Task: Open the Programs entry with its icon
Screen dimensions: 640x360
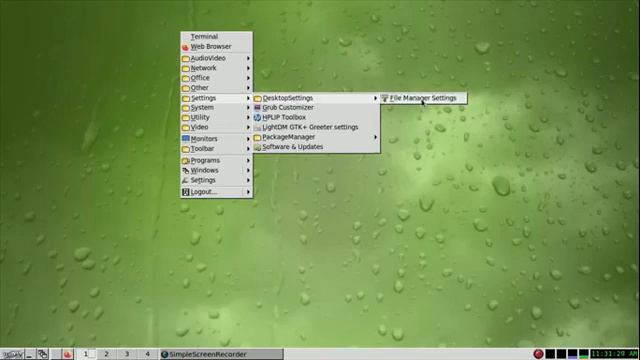Action: pyautogui.click(x=216, y=160)
